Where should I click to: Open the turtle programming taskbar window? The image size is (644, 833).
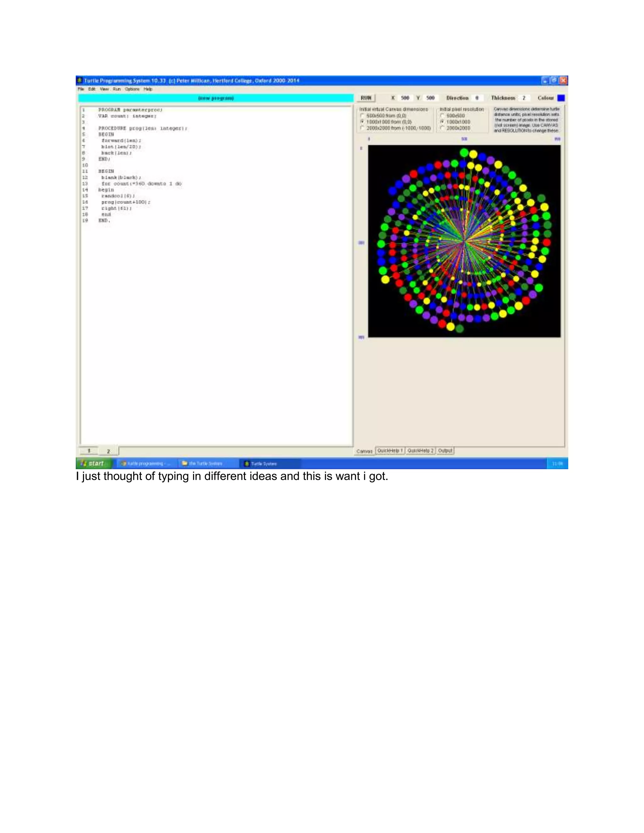click(145, 463)
